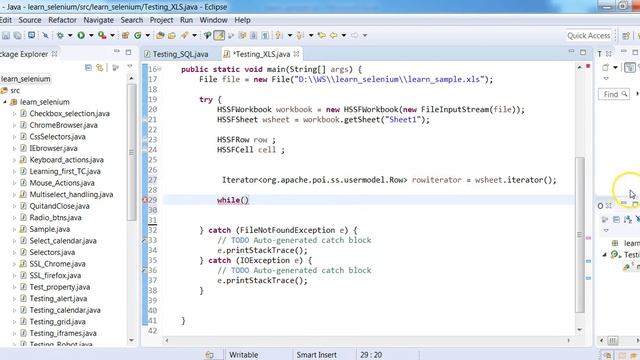The image size is (640, 360).
Task: Open the Project menu
Action: pos(161,20)
